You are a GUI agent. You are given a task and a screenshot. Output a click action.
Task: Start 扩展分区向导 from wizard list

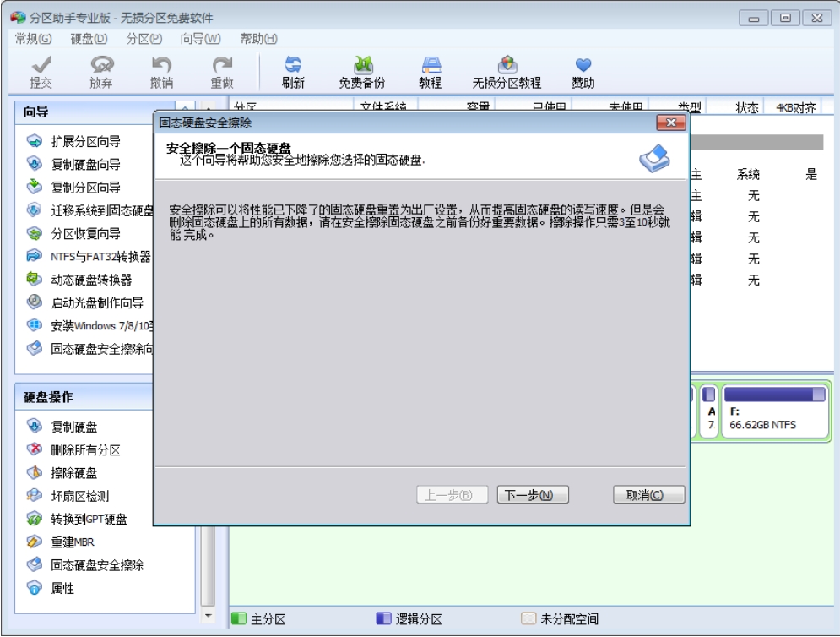point(84,141)
